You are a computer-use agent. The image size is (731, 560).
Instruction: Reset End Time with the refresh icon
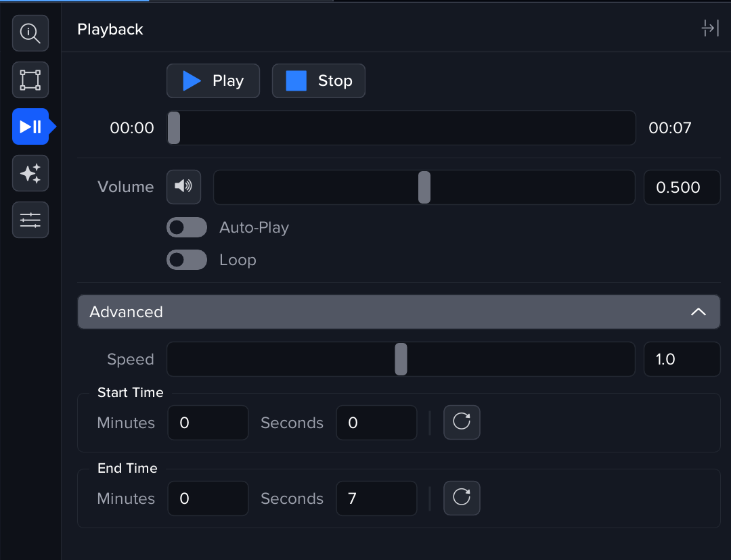point(462,498)
